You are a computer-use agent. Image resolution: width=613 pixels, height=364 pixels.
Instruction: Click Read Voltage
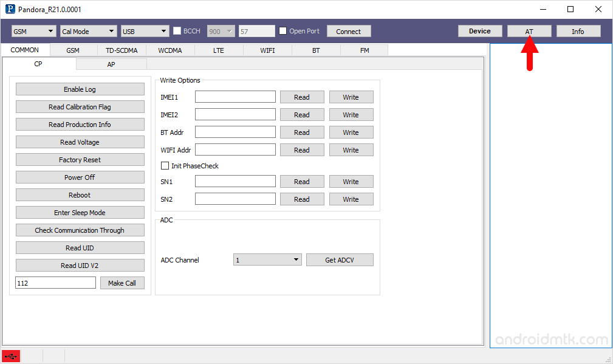(80, 142)
